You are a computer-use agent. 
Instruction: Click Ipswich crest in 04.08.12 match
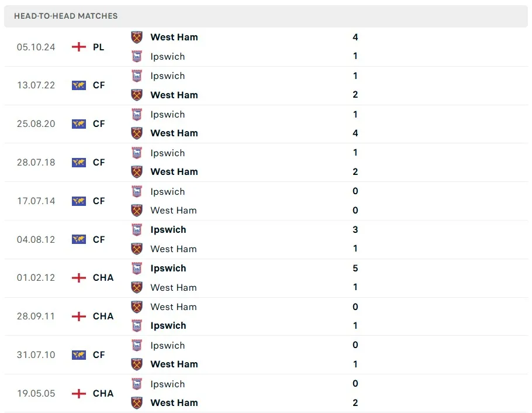coord(137,230)
